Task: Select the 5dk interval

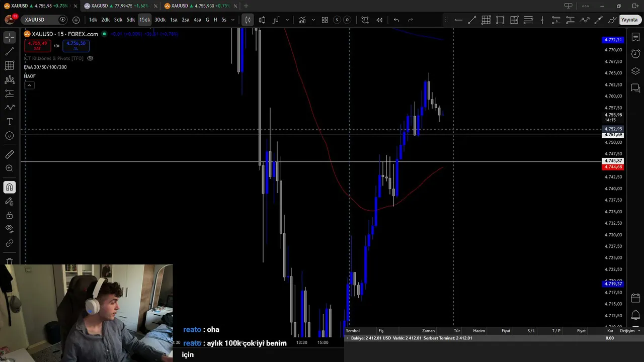Action: (131, 20)
